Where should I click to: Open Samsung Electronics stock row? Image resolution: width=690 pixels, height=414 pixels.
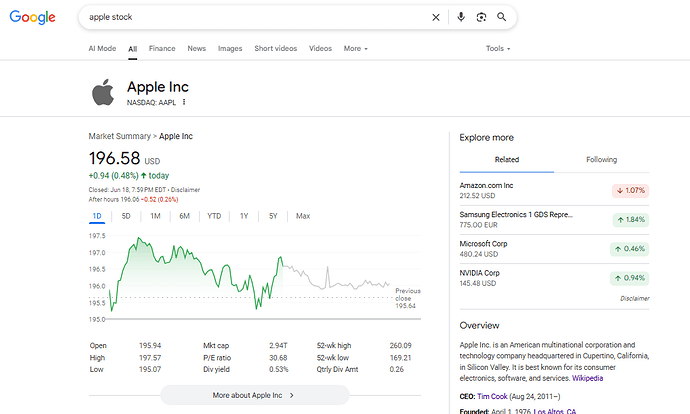pos(554,220)
